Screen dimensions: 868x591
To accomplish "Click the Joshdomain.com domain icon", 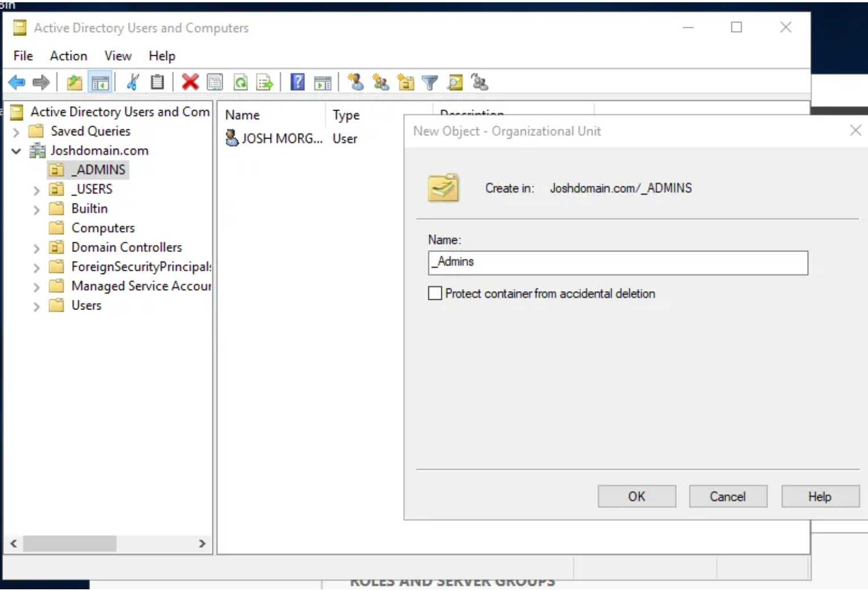I will pos(38,150).
